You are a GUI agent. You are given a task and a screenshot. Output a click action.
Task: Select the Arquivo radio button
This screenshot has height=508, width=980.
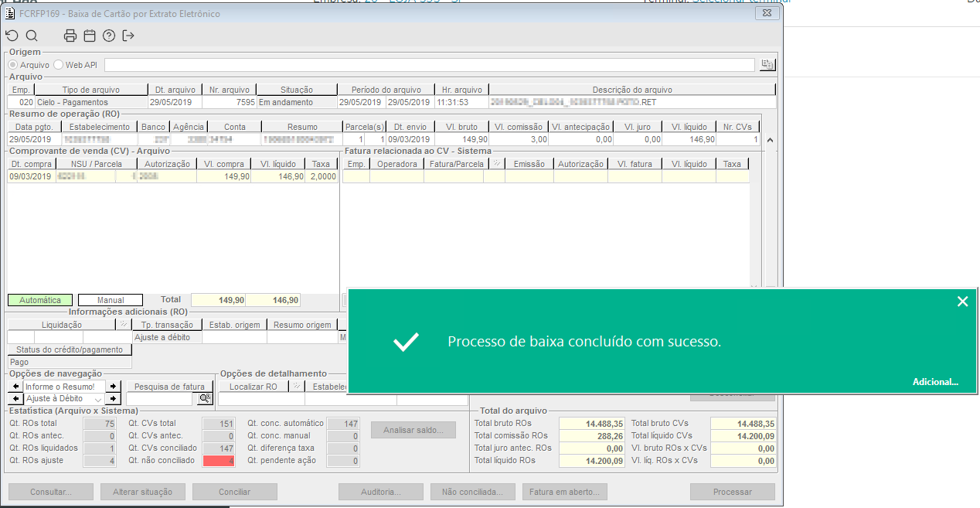(13, 65)
